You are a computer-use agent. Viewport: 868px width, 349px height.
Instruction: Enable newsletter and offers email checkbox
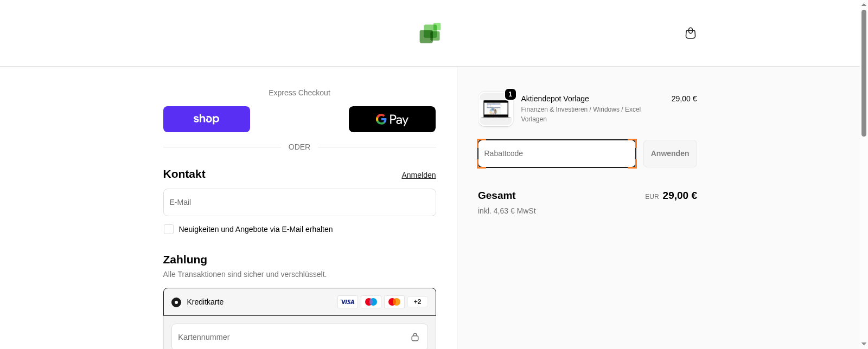tap(169, 229)
